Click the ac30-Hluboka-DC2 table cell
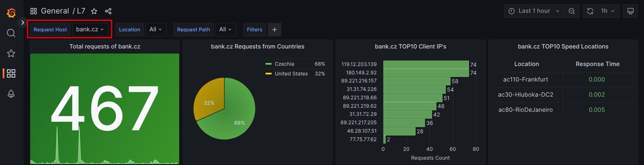This screenshot has height=165, width=644. coord(526,95)
